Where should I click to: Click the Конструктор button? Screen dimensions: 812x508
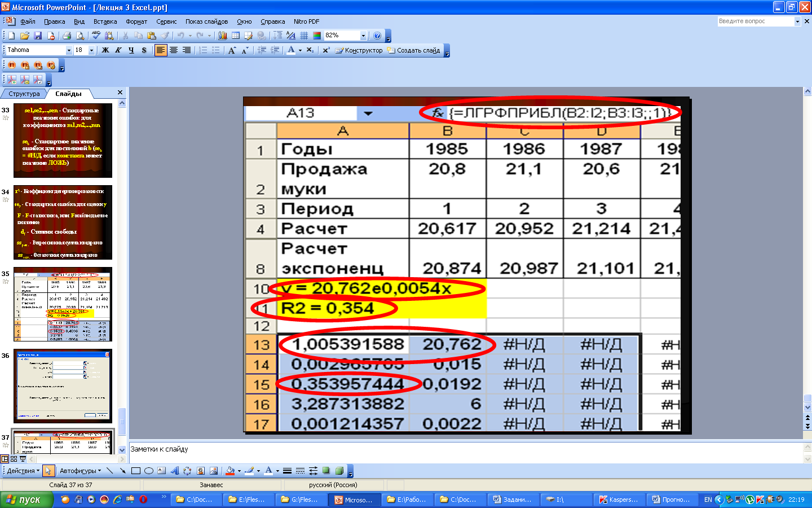(359, 50)
